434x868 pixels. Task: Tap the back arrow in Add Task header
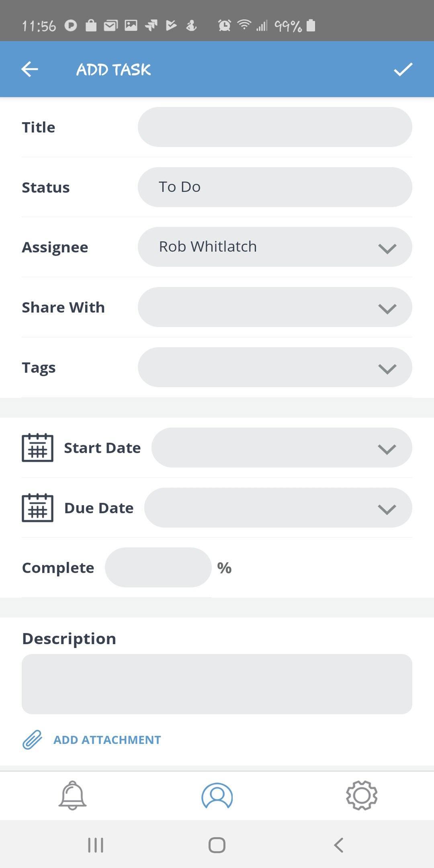pos(30,69)
